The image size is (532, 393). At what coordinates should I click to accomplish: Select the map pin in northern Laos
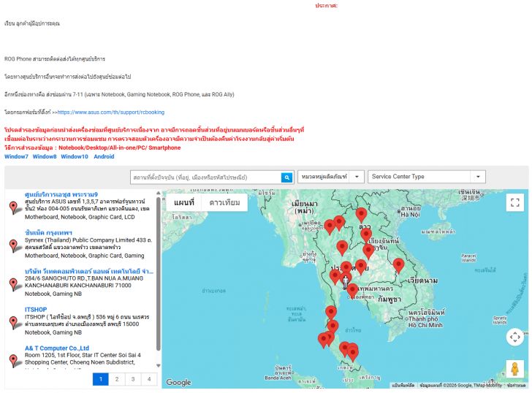point(361,215)
